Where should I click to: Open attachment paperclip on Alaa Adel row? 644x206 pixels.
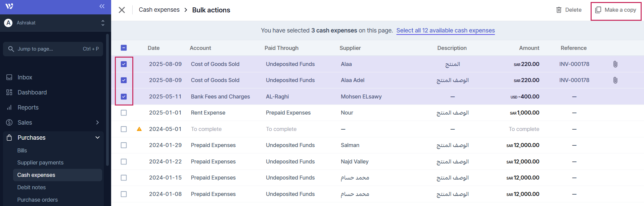[x=615, y=80]
